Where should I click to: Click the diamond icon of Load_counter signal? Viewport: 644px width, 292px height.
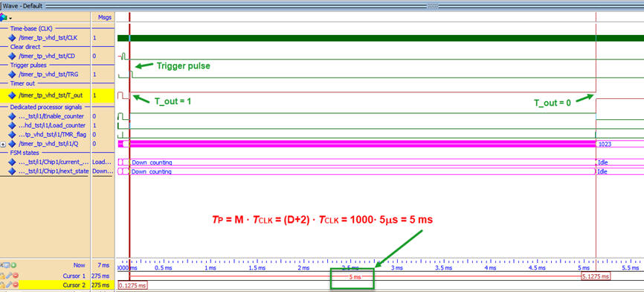(x=12, y=125)
